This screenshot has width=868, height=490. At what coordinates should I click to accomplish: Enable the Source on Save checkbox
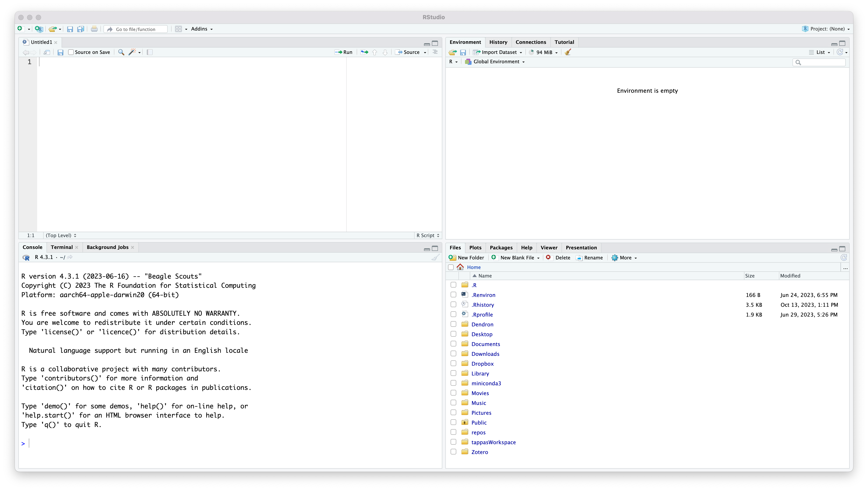[71, 52]
